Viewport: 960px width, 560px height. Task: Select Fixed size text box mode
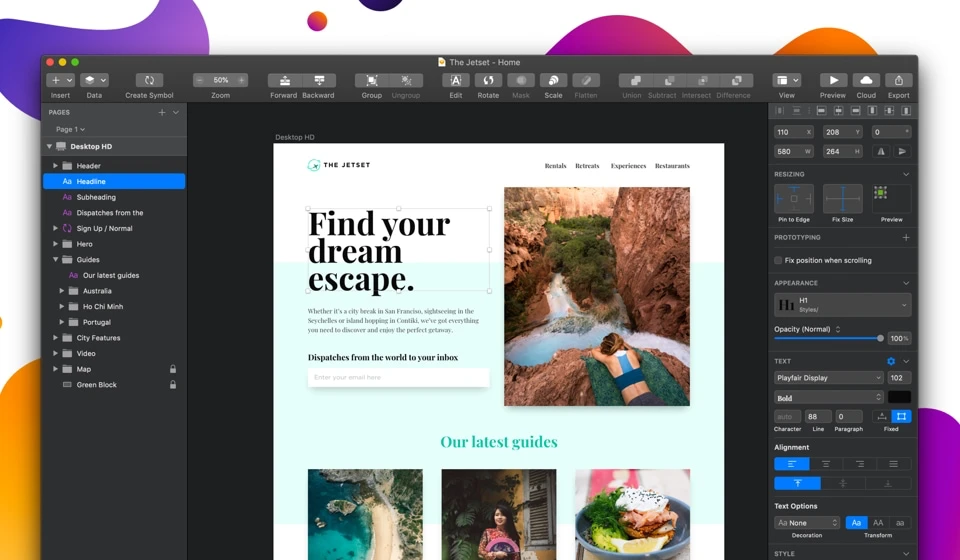pos(901,416)
